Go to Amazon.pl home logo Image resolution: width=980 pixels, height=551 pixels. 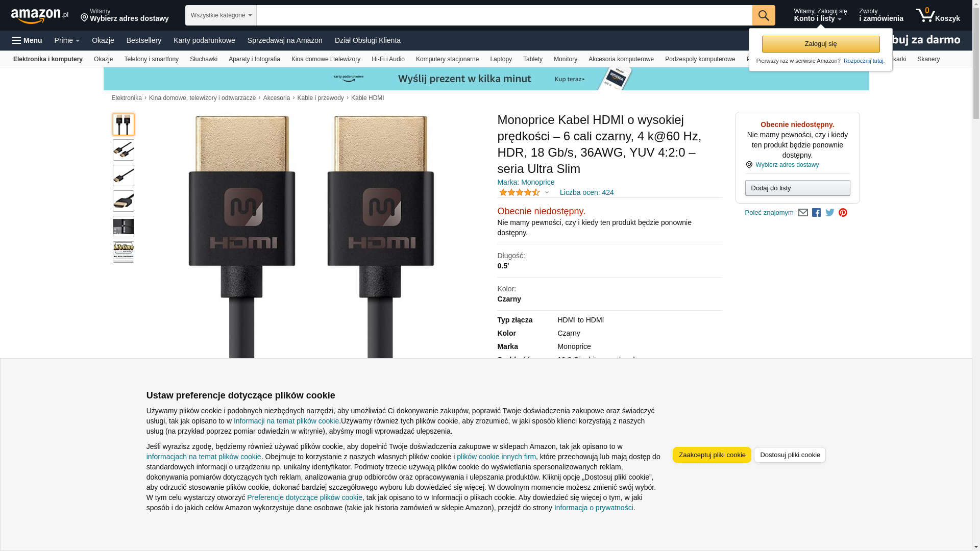point(40,16)
